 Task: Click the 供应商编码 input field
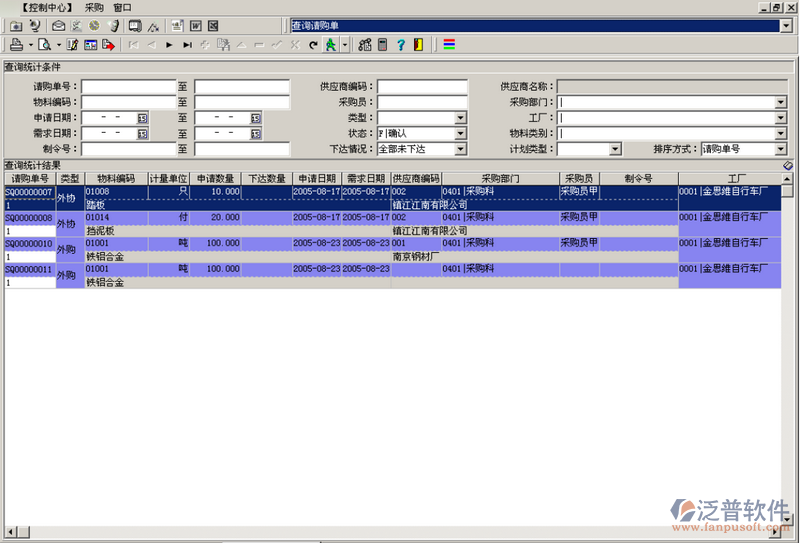tap(422, 86)
